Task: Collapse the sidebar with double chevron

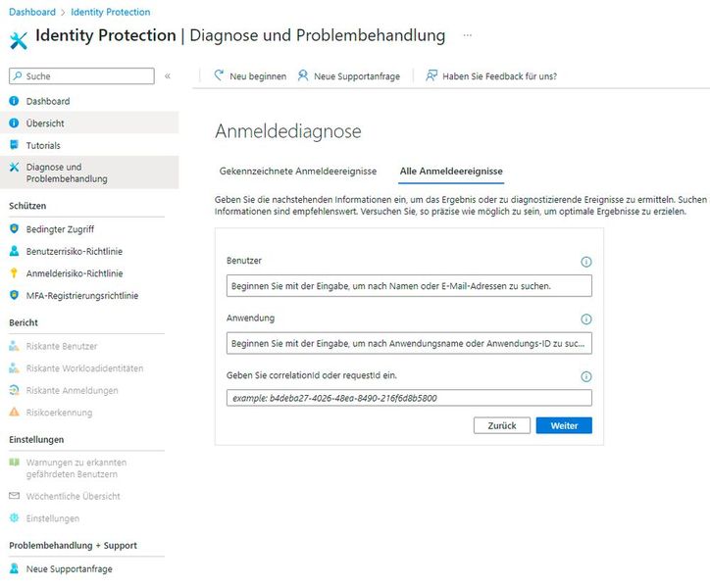Action: tap(168, 75)
